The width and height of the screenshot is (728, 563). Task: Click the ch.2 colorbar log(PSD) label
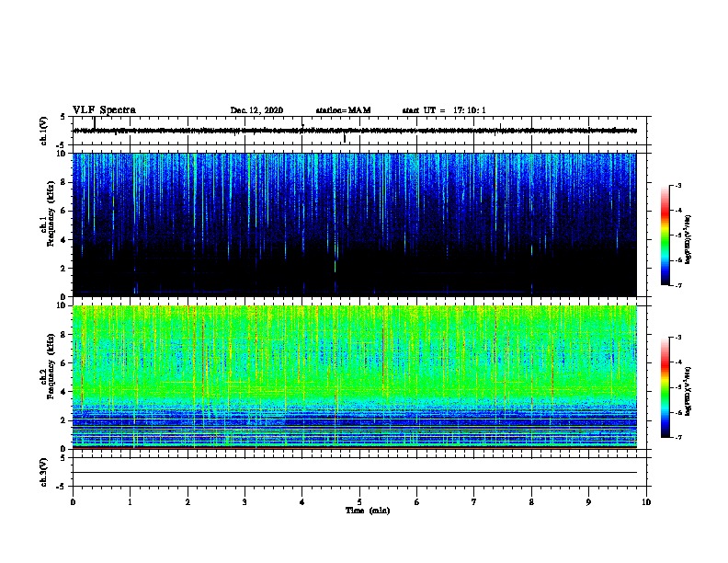coord(688,391)
